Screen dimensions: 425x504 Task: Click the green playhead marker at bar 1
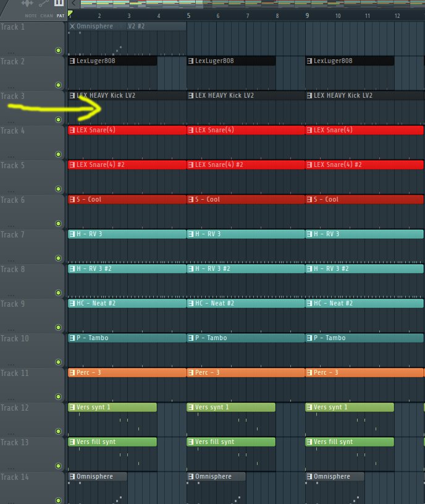coord(70,14)
